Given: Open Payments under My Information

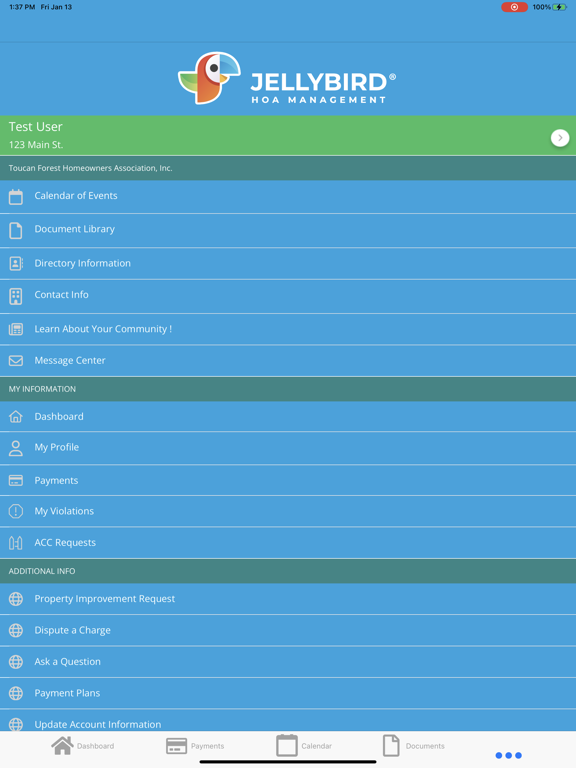Looking at the screenshot, I should (288, 480).
